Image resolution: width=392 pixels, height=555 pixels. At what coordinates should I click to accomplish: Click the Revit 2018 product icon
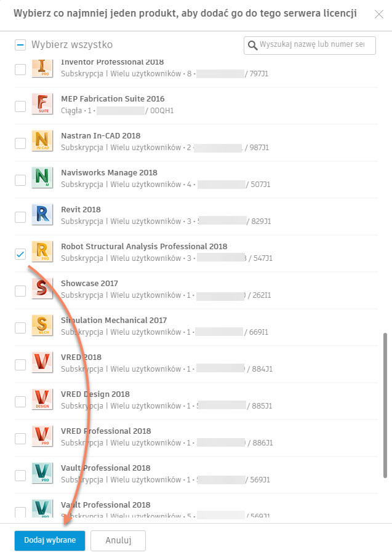pyautogui.click(x=42, y=216)
